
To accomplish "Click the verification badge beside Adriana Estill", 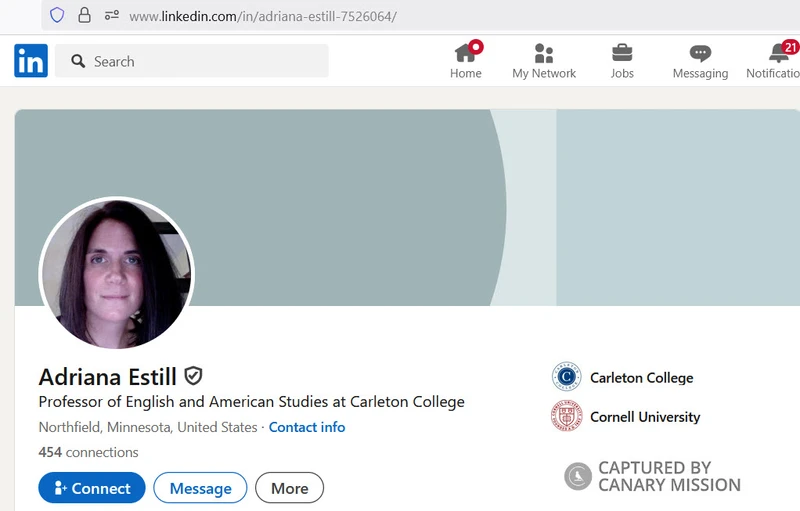I will click(193, 376).
